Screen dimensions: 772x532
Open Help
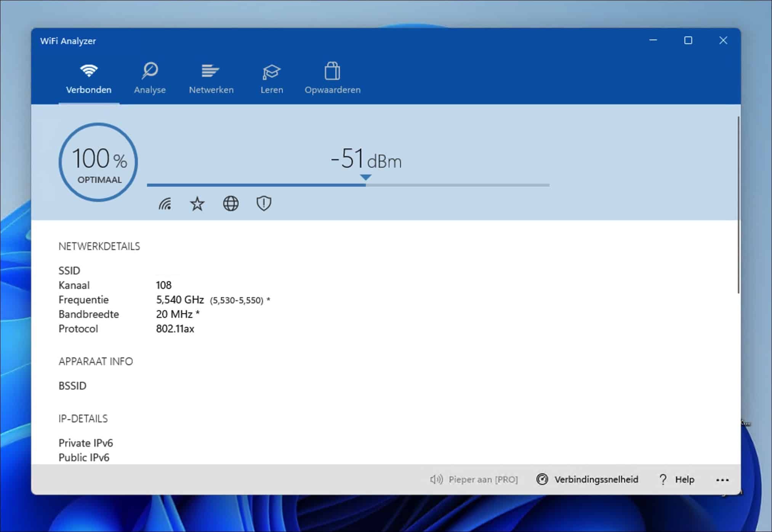(685, 479)
